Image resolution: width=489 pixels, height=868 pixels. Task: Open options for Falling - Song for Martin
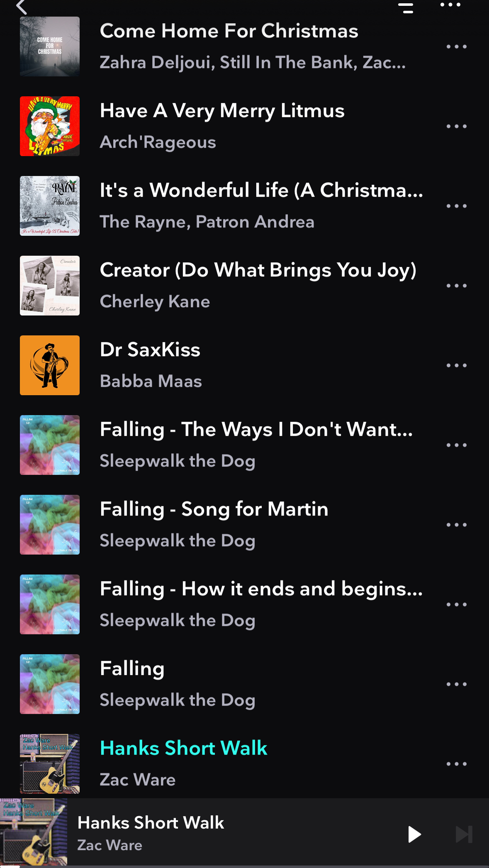457,525
